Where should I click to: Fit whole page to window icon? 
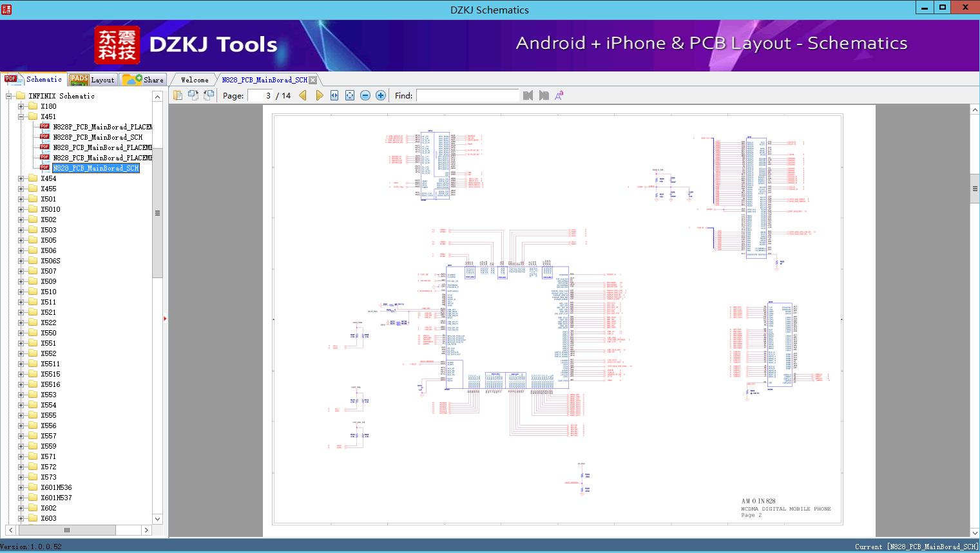tap(350, 95)
